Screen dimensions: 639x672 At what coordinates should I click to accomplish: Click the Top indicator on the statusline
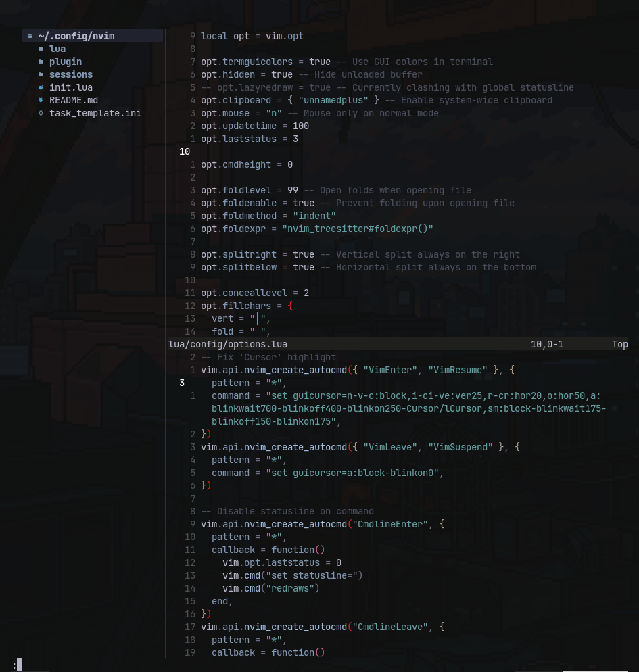click(x=619, y=344)
